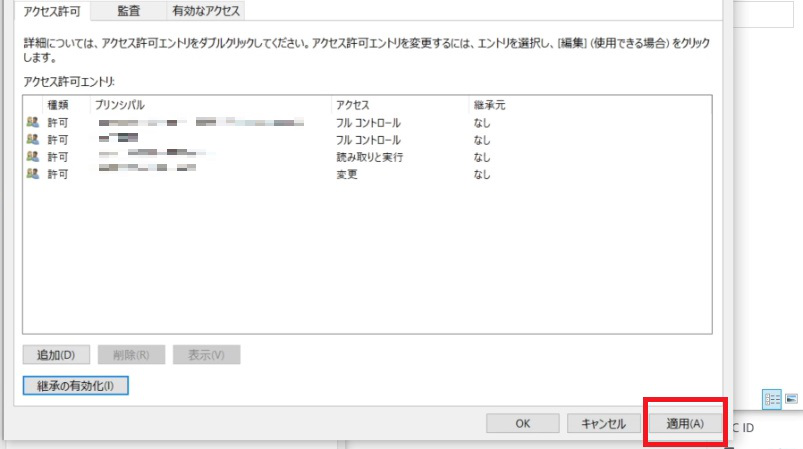
Task: Click the 継承元 column header
Action: pos(590,104)
